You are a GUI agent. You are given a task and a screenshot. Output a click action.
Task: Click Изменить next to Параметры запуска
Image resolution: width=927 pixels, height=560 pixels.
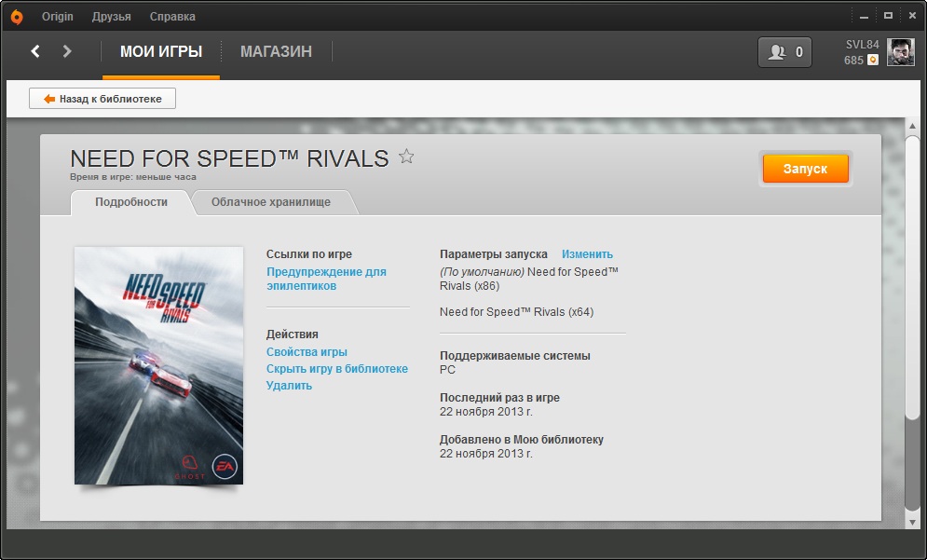[587, 254]
